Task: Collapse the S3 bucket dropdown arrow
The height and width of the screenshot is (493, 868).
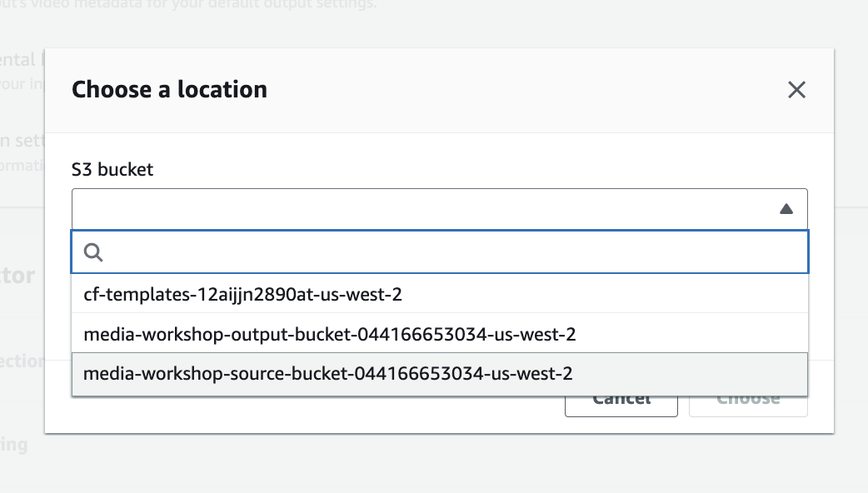Action: pos(786,210)
